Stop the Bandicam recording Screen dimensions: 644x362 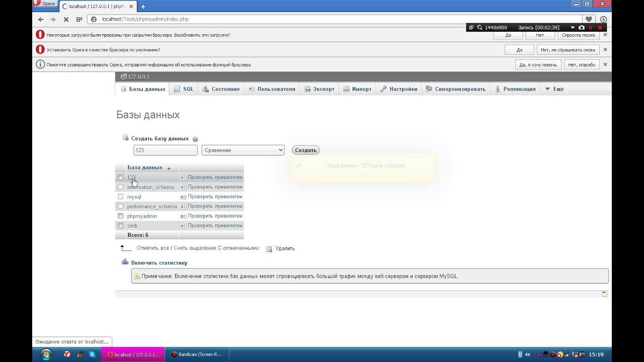point(600,28)
